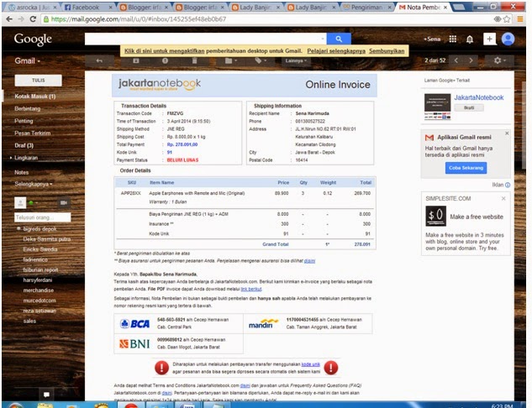Image resolution: width=532 pixels, height=408 pixels.
Task: Open the Lainnya dropdown
Action: 296,60
